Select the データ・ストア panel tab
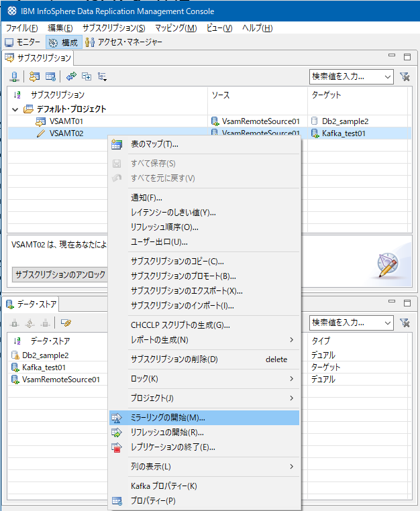This screenshot has width=420, height=511. [x=32, y=304]
